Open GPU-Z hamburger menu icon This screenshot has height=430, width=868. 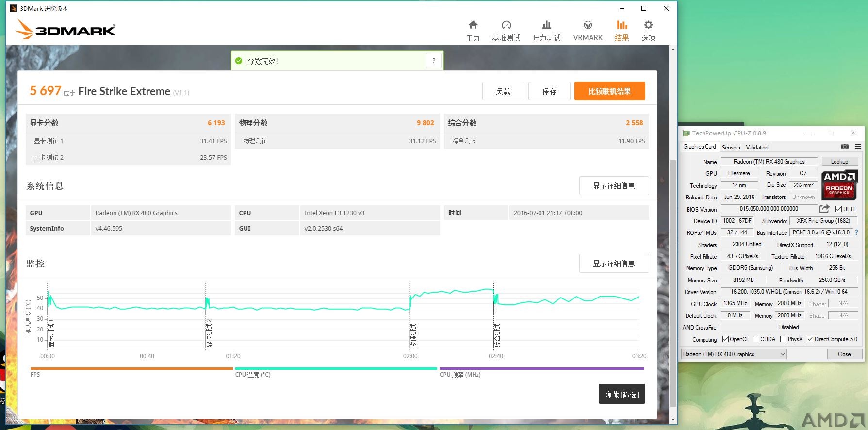pyautogui.click(x=858, y=146)
